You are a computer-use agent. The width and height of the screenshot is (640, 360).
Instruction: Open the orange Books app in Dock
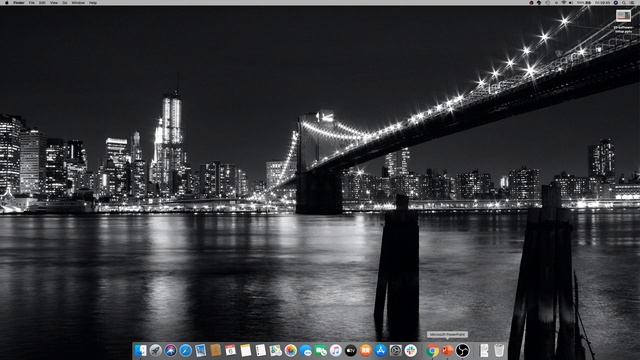(x=365, y=350)
